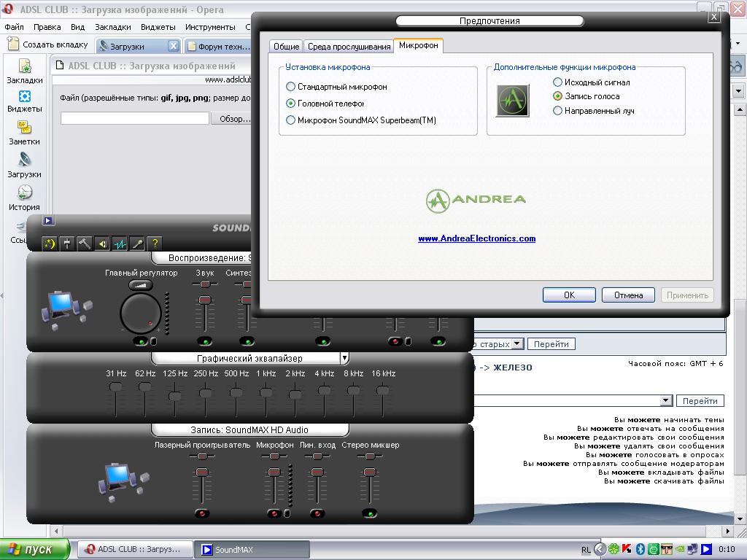Click Создать вкладку button in Opera

tap(48, 44)
